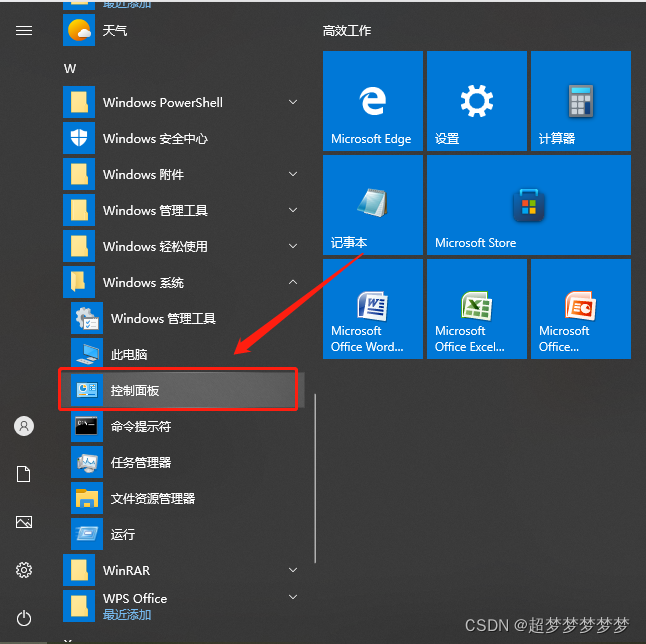Click the Windows 安全中心 label
646x644 pixels.
[x=155, y=138]
